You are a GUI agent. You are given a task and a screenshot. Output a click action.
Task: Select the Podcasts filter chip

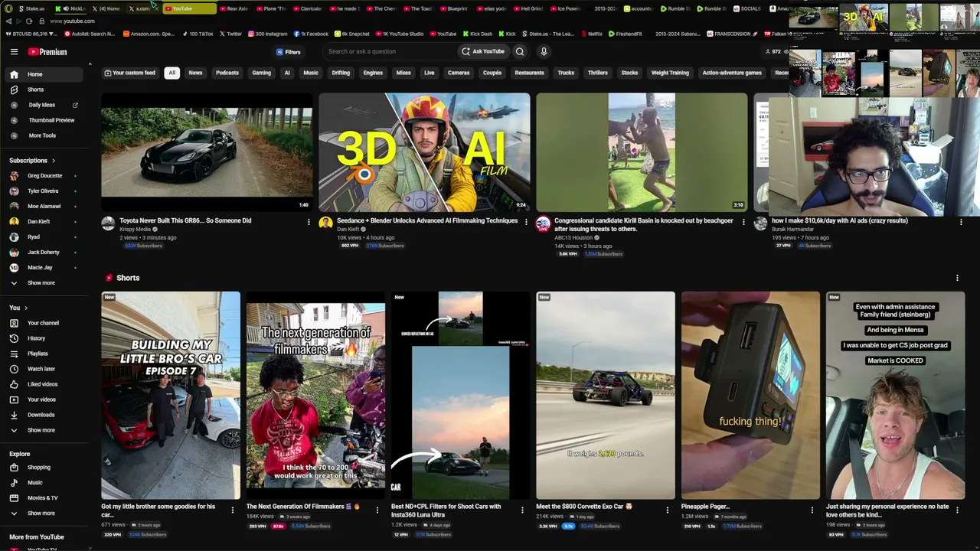tap(227, 73)
